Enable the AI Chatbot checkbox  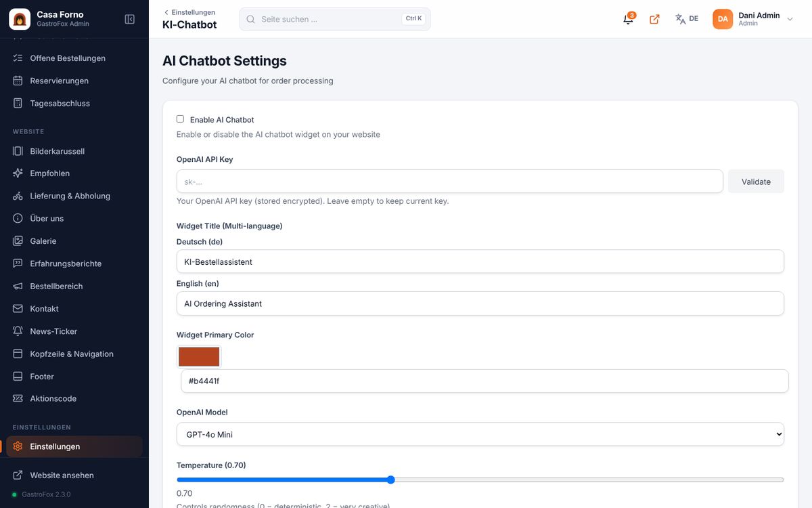pyautogui.click(x=180, y=119)
